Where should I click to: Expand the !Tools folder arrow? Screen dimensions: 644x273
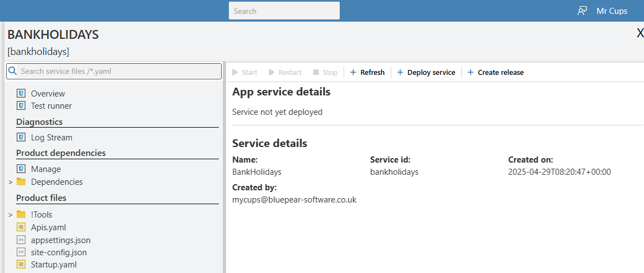coord(10,215)
